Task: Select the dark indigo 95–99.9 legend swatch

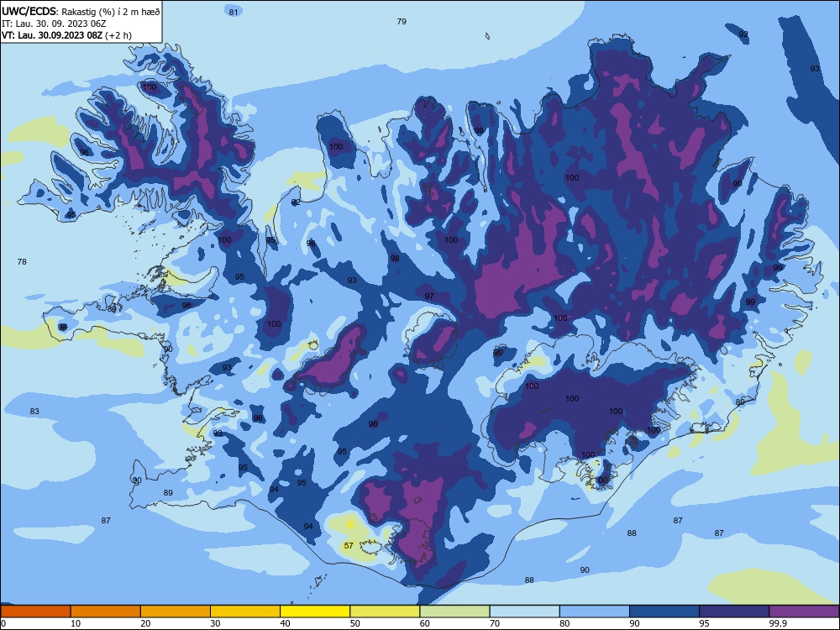Action: pyautogui.click(x=734, y=612)
